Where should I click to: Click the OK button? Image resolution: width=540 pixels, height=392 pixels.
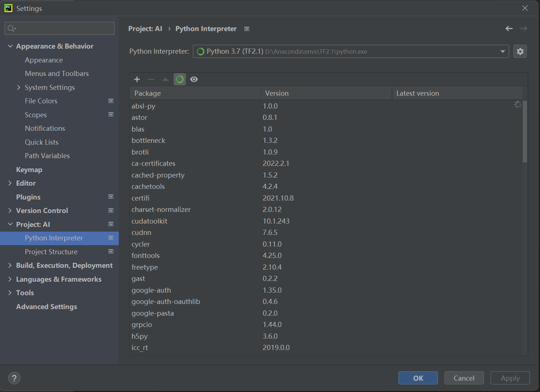pos(418,378)
